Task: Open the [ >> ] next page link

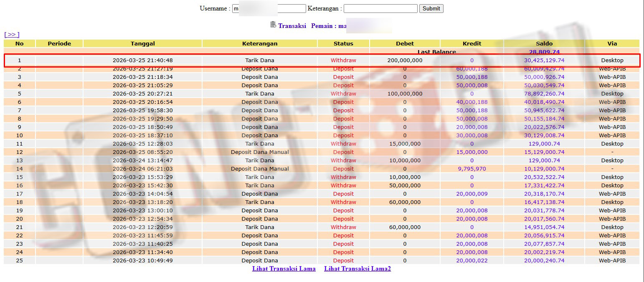Action: [12, 35]
